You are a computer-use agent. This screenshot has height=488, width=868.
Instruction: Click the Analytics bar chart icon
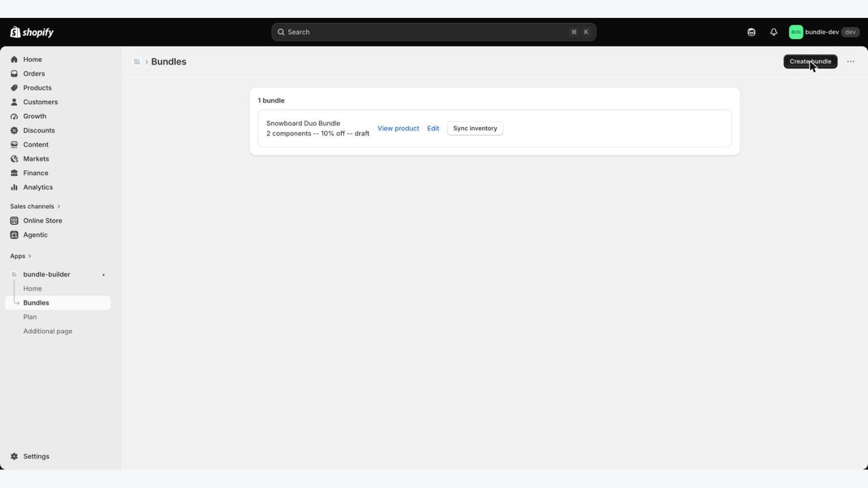14,187
